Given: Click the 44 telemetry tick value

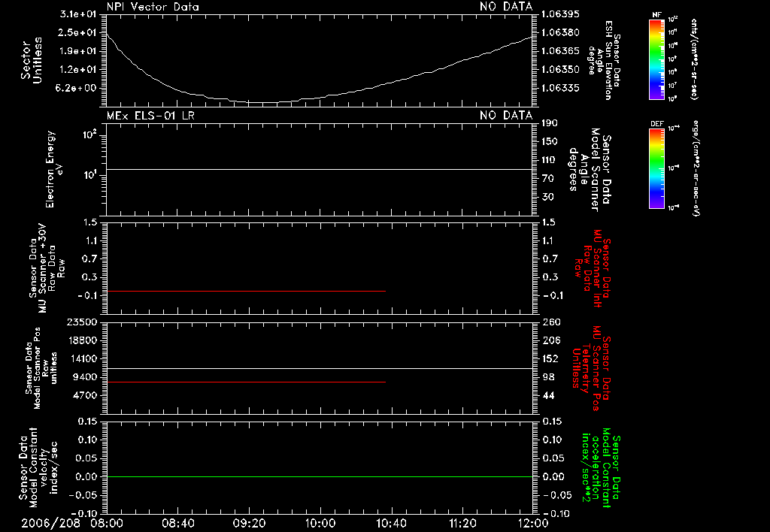Looking at the screenshot, I should pyautogui.click(x=548, y=395).
